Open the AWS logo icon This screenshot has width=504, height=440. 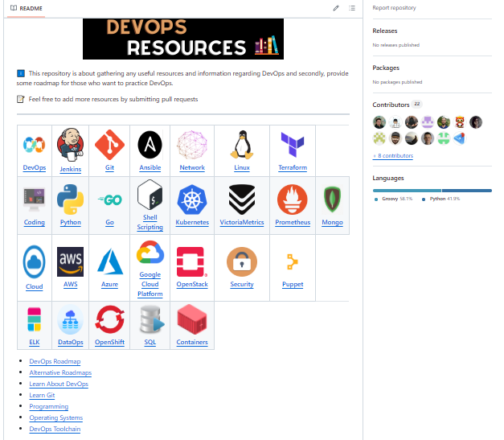71,261
